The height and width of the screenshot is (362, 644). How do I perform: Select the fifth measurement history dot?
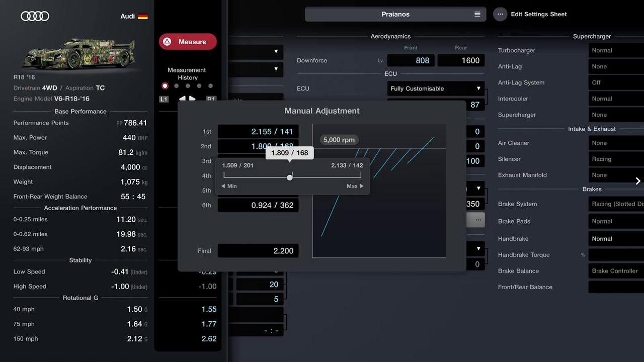pyautogui.click(x=211, y=86)
